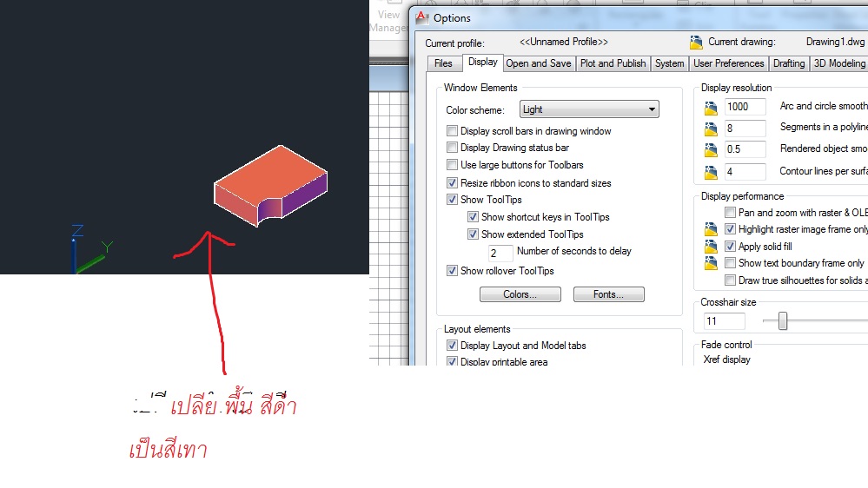Image resolution: width=868 pixels, height=488 pixels.
Task: Switch to the Drafting tab
Action: [789, 63]
